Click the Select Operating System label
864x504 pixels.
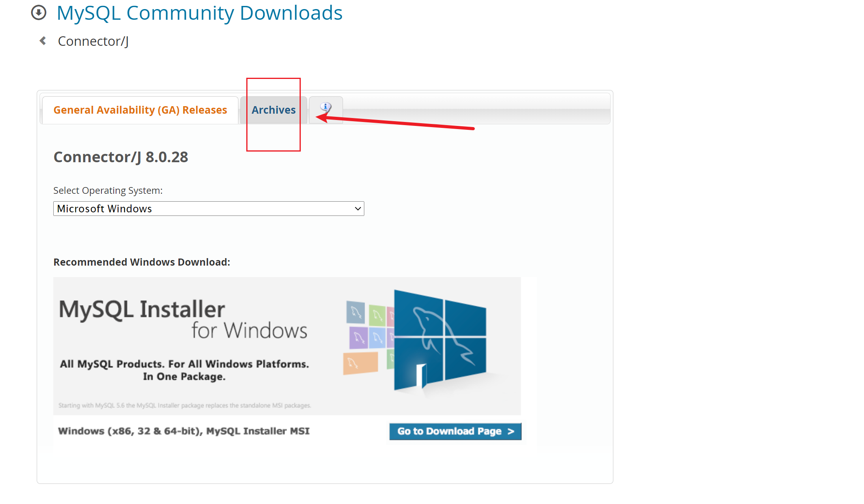(x=108, y=191)
